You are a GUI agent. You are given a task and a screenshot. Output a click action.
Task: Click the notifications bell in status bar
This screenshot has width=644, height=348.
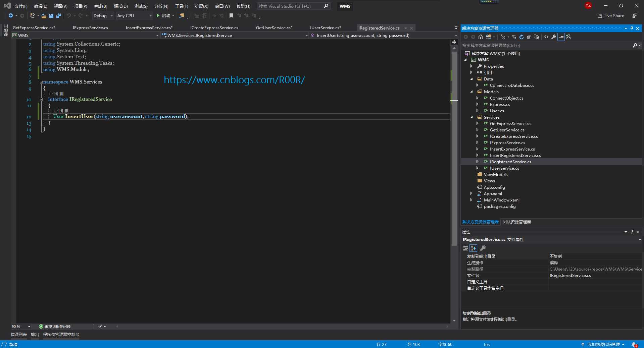[x=634, y=345]
